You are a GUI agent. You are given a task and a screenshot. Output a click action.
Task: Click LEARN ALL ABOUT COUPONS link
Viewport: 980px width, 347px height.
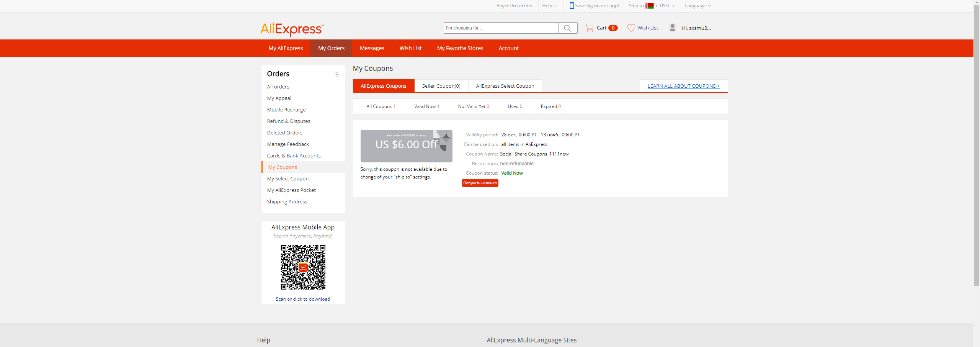coord(684,86)
